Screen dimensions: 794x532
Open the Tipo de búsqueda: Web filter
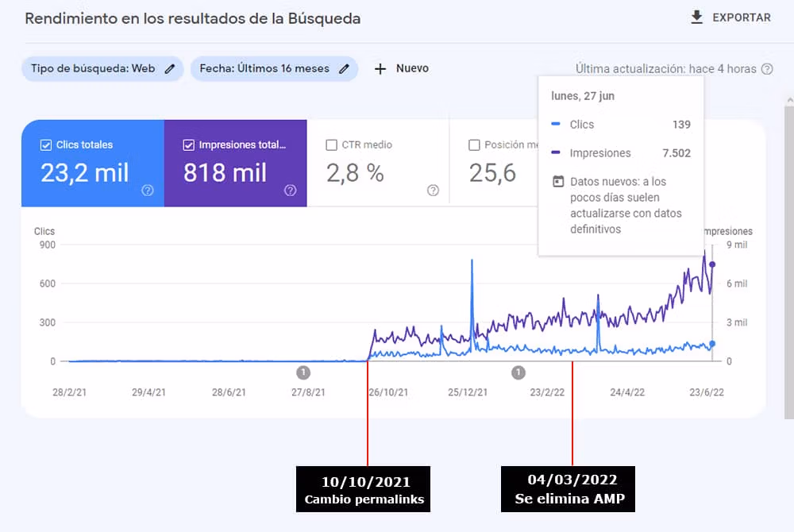[x=93, y=69]
